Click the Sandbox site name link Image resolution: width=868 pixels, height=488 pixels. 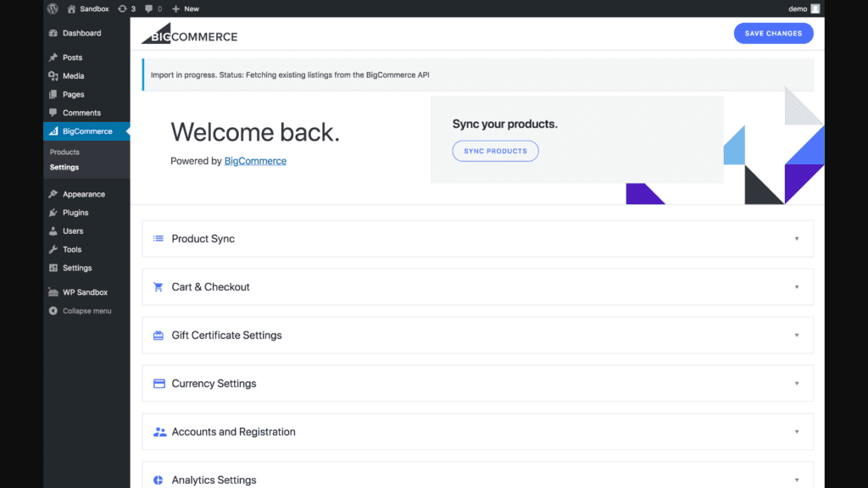pyautogui.click(x=94, y=8)
